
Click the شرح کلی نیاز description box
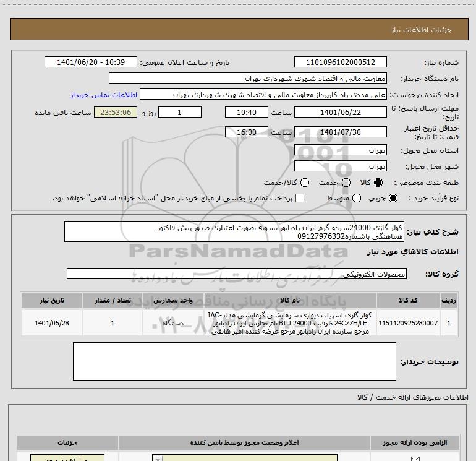pos(234,231)
